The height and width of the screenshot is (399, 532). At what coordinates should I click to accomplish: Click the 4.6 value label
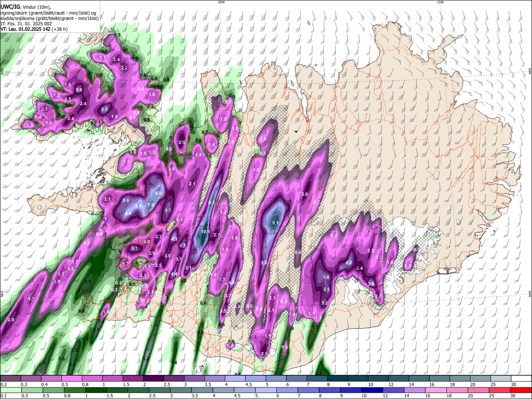click(x=232, y=283)
